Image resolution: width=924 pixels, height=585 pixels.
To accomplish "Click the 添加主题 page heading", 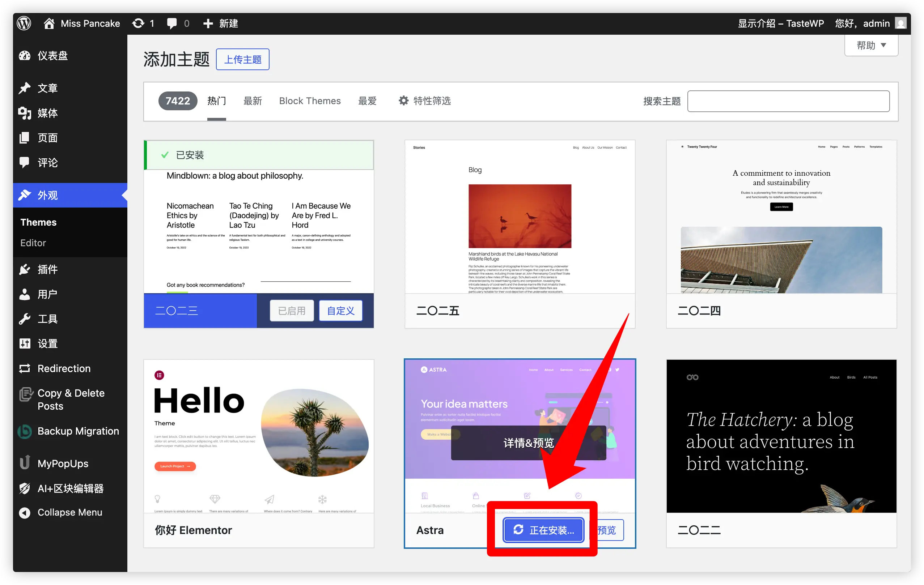I will pos(177,59).
